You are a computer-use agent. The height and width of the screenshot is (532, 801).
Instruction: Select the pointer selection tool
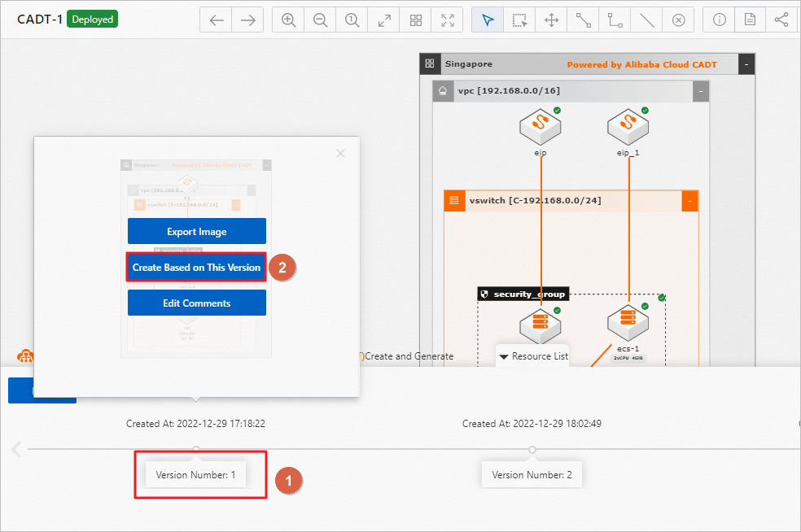[x=488, y=20]
